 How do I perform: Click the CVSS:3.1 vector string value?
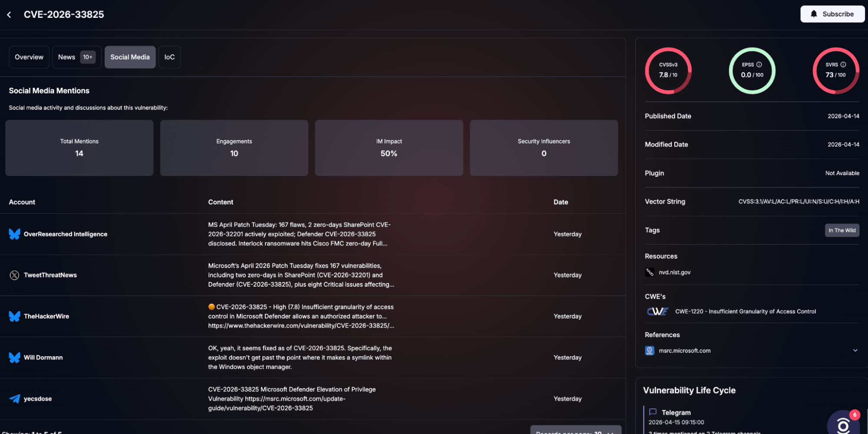(799, 202)
